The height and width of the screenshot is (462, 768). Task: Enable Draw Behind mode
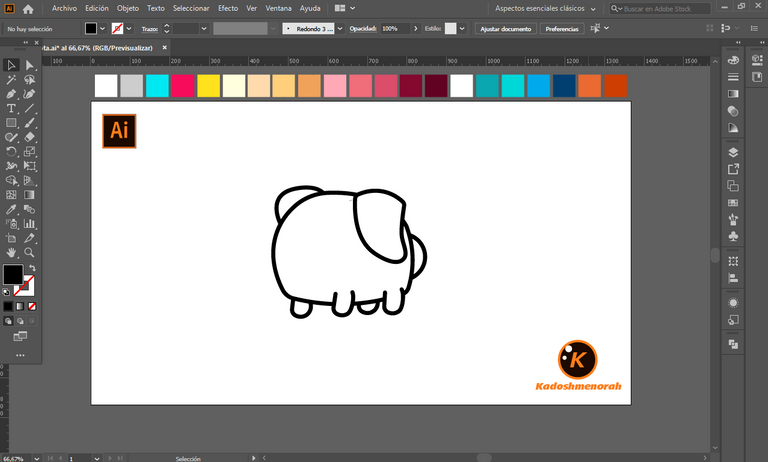click(20, 321)
